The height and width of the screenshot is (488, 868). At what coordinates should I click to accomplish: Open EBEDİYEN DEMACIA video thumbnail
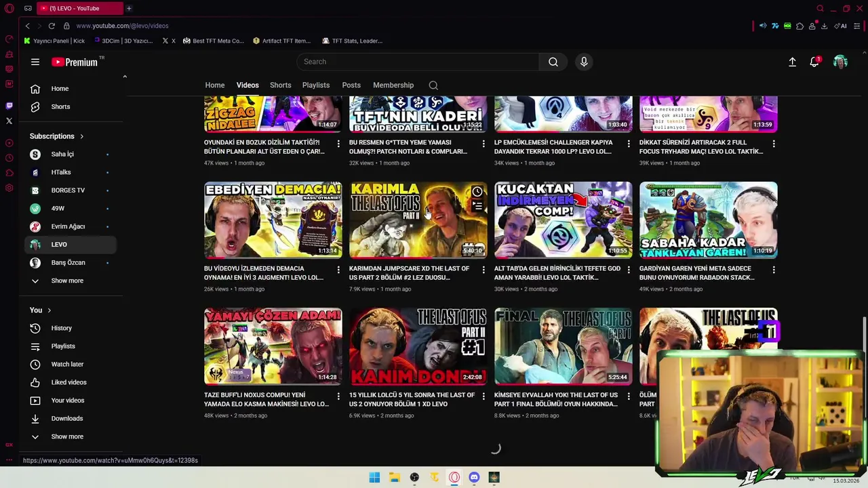[x=273, y=220]
